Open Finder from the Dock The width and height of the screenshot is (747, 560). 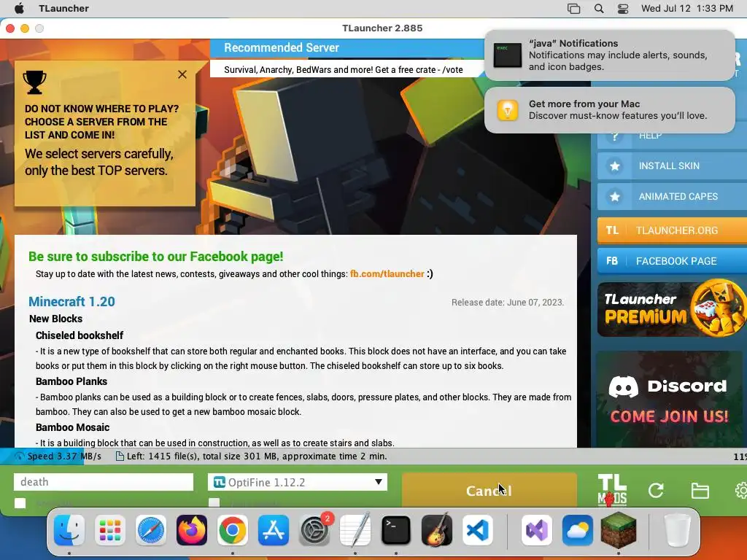pos(69,530)
